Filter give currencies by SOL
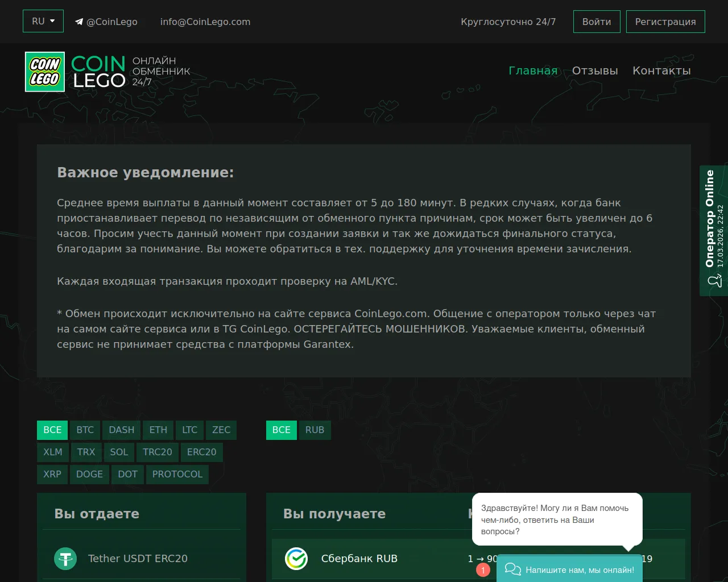 click(x=119, y=452)
